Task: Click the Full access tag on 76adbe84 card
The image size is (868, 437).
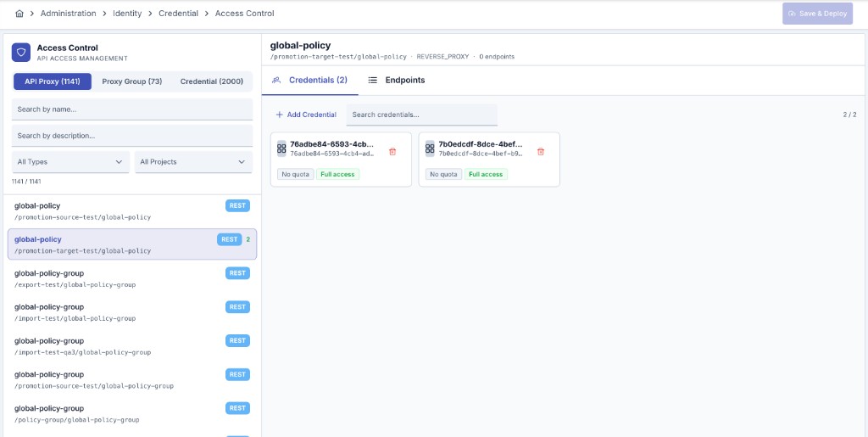Action: (x=337, y=174)
